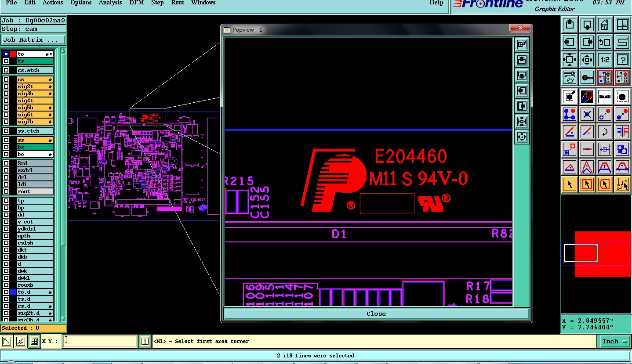The width and height of the screenshot is (632, 364).
Task: Click Popview pan up icon
Action: click(522, 60)
